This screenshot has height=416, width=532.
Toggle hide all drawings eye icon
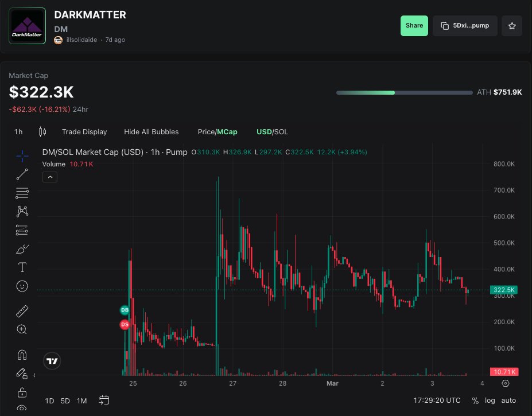pos(22,408)
